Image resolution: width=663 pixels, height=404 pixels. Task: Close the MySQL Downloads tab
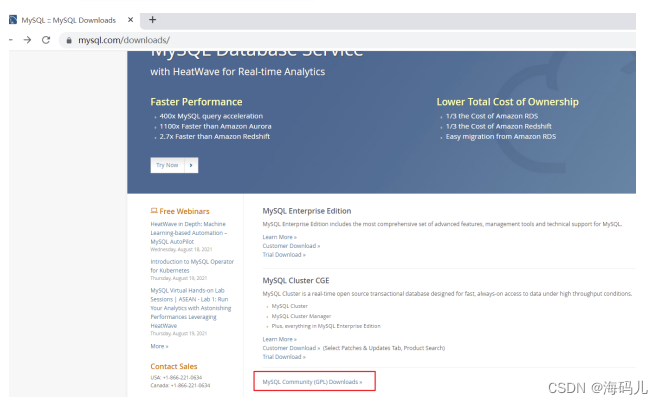[x=131, y=19]
